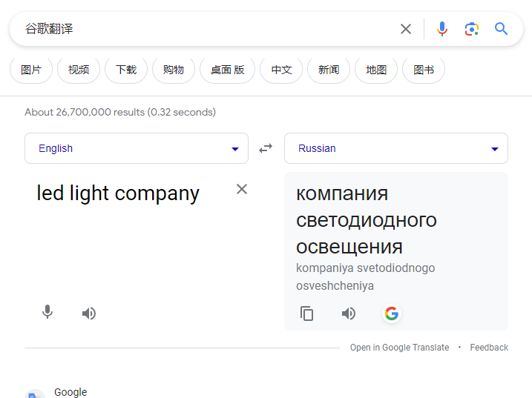This screenshot has width=532, height=398.
Task: Copy the Russian translation
Action: [x=306, y=314]
